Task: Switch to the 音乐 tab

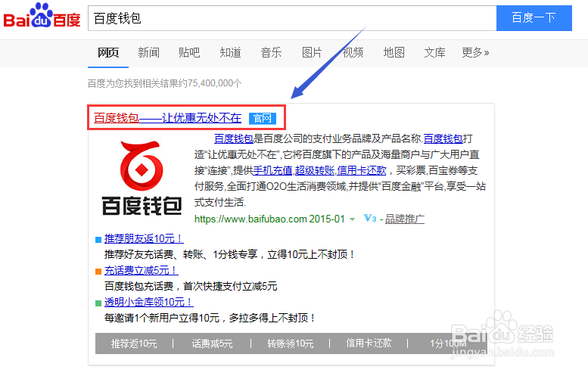Action: [x=271, y=52]
